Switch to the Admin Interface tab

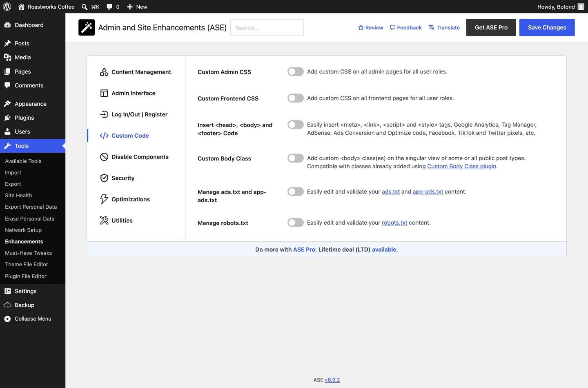(x=136, y=93)
